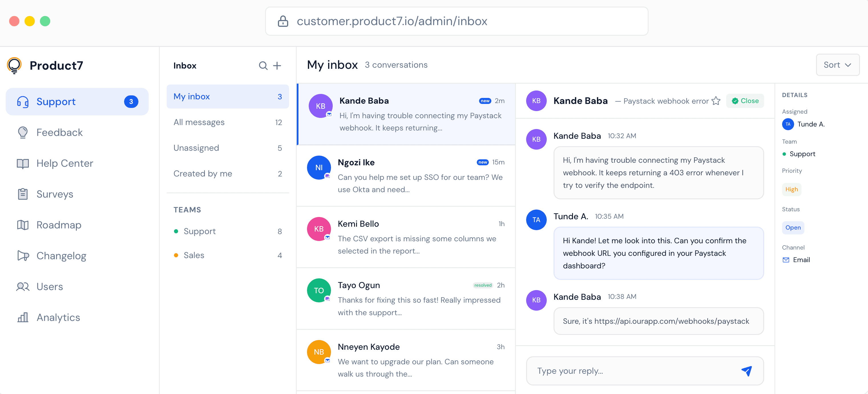Create a new conversation with the plus icon
Screen dimensions: 868x394
[x=277, y=65]
